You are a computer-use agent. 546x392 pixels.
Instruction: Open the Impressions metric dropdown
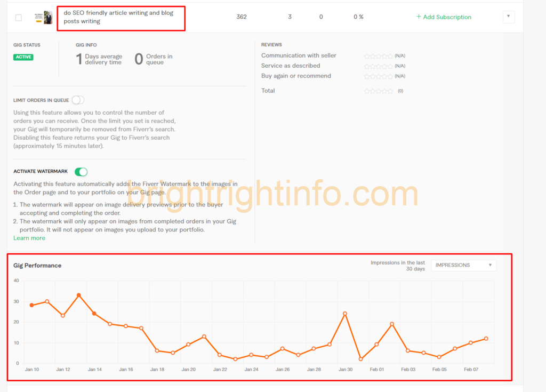pos(463,265)
